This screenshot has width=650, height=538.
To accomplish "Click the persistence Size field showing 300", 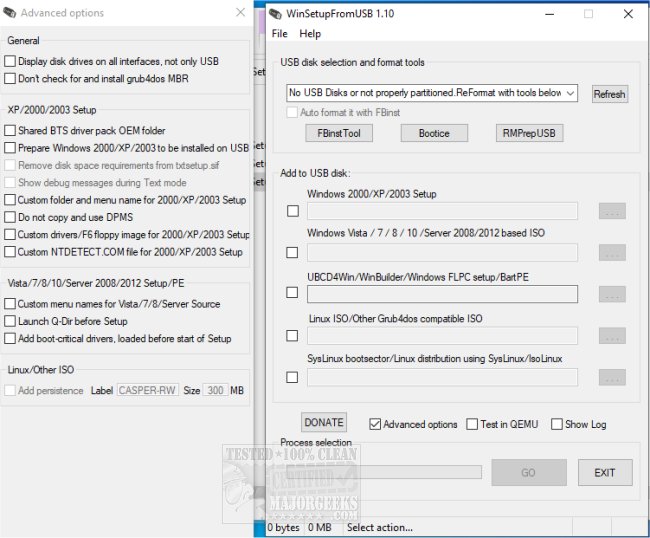I will coord(215,390).
